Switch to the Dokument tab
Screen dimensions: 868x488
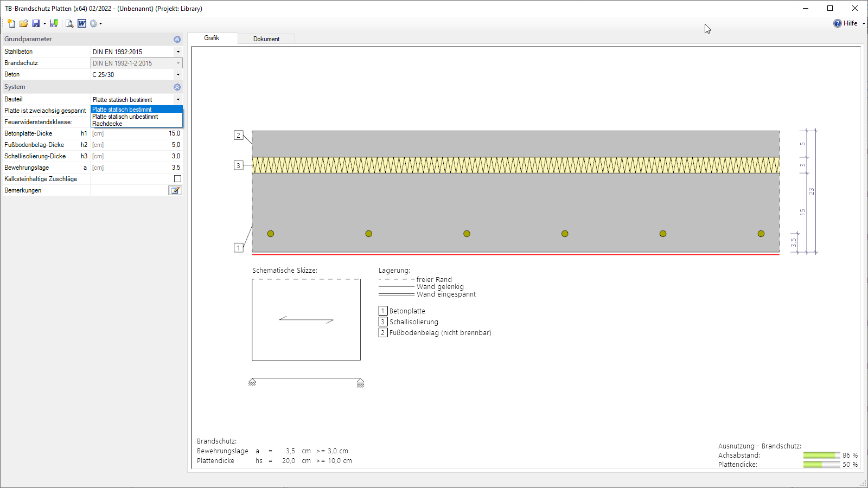tap(266, 39)
